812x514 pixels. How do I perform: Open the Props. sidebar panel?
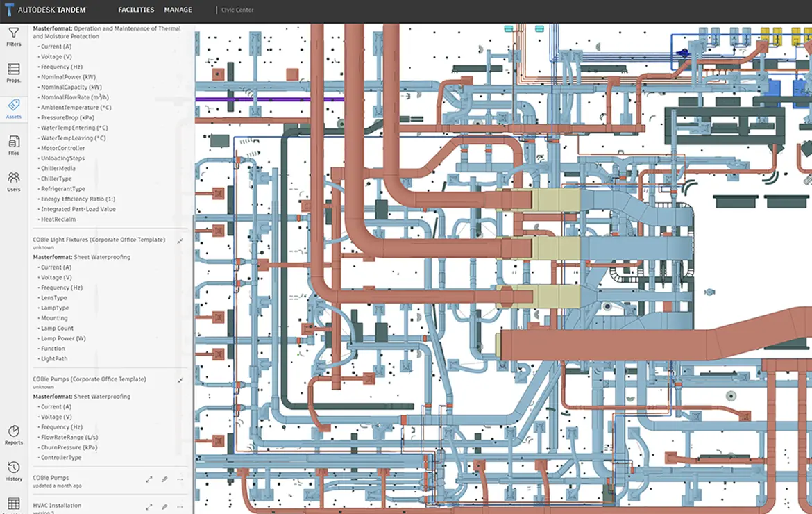[x=14, y=73]
